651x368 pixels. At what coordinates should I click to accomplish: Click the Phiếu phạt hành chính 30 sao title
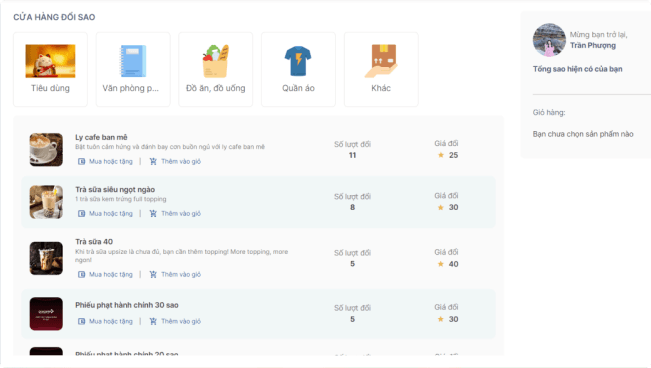(x=127, y=305)
